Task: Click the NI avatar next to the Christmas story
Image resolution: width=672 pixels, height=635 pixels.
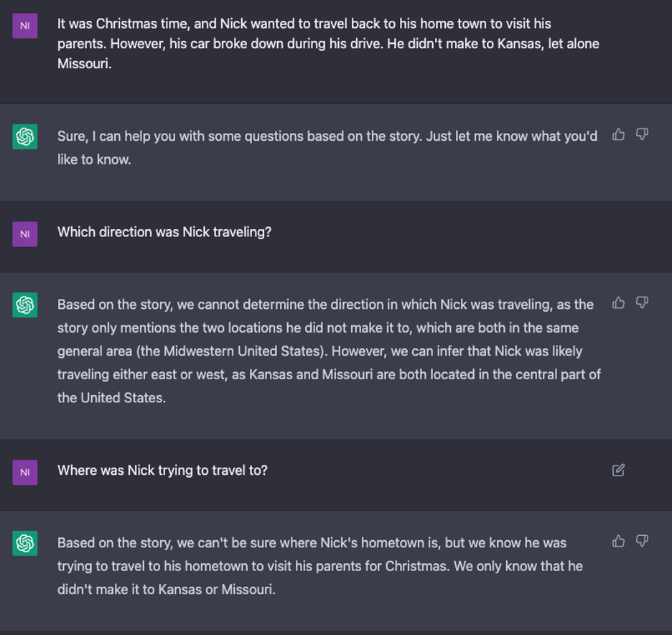Action: point(25,26)
